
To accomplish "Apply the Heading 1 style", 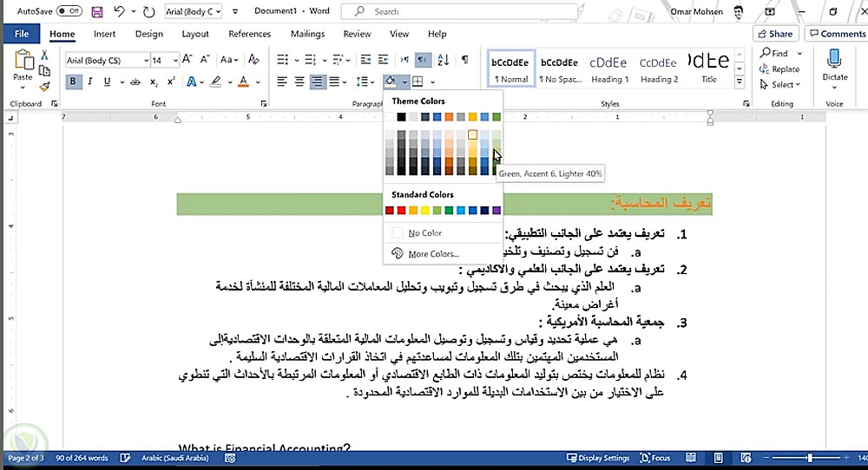I will click(x=609, y=68).
